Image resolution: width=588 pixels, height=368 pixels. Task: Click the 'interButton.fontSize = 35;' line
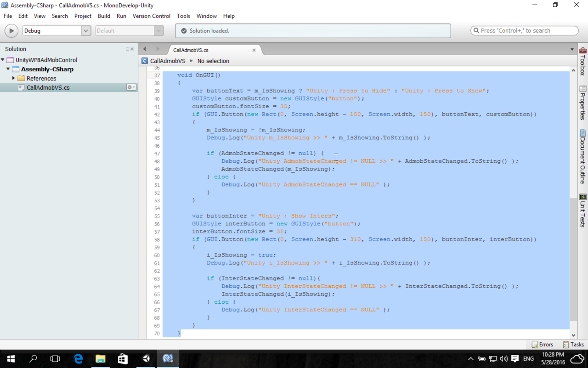point(239,231)
